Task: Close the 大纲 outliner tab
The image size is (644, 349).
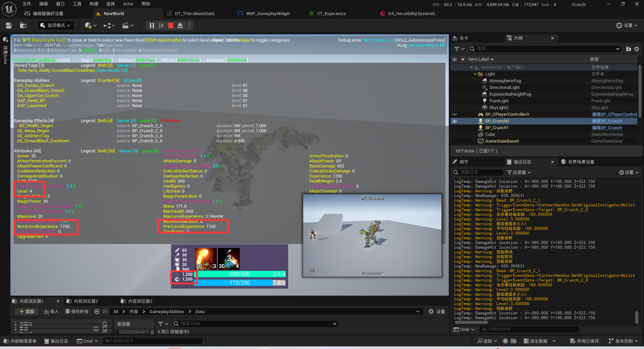Action: 552,38
